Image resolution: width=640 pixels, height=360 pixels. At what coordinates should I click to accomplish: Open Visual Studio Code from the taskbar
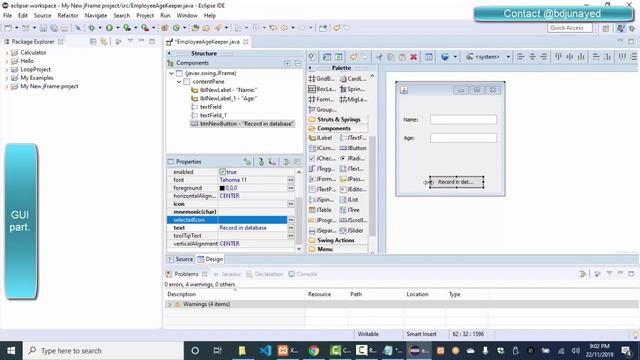pos(265,351)
